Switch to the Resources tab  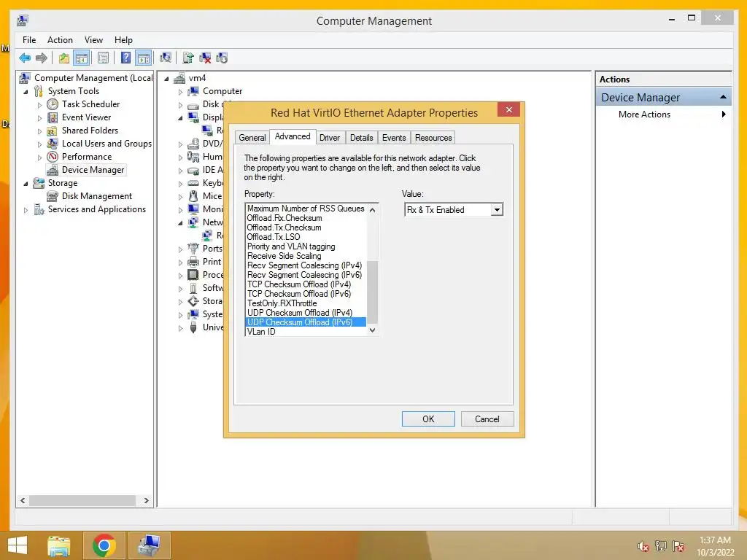tap(433, 138)
